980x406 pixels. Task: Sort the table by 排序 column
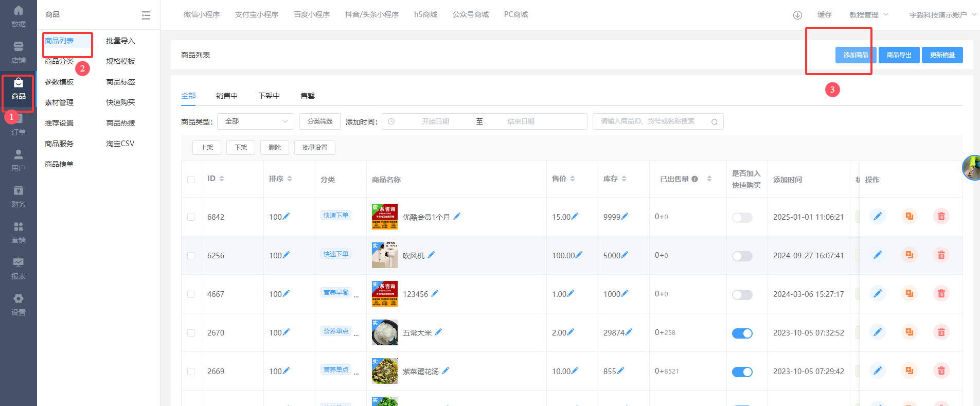(x=290, y=179)
